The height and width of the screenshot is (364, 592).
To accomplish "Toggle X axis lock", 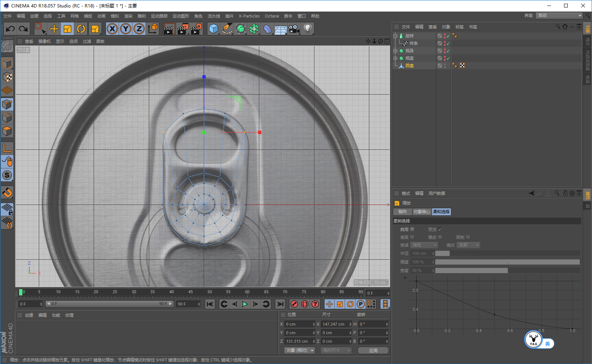I will click(112, 29).
